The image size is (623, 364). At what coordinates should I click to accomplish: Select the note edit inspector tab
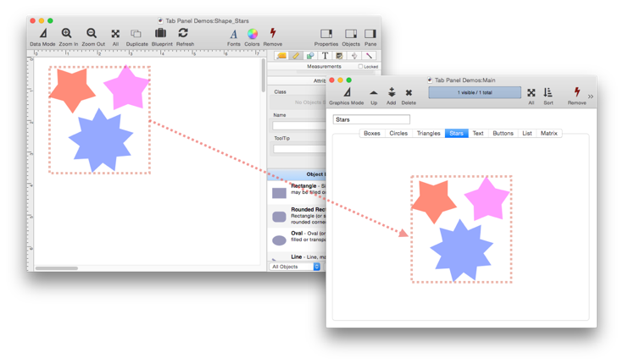tap(339, 56)
